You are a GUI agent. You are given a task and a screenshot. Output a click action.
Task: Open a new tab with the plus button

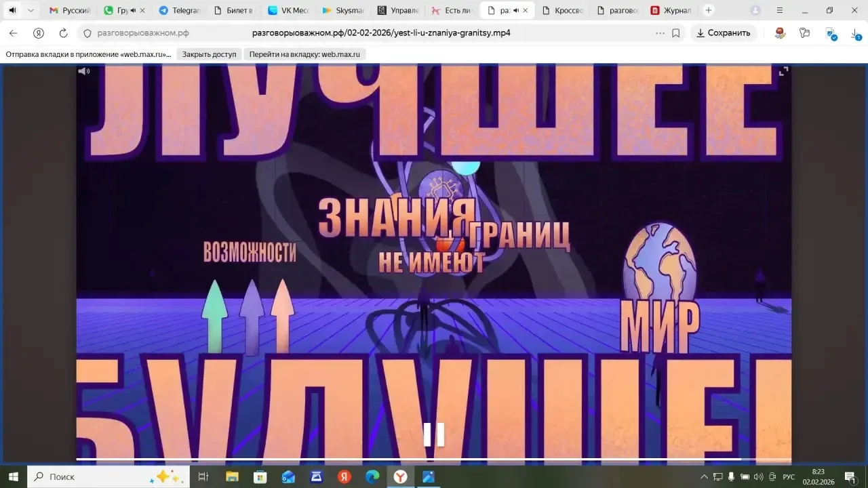(709, 10)
